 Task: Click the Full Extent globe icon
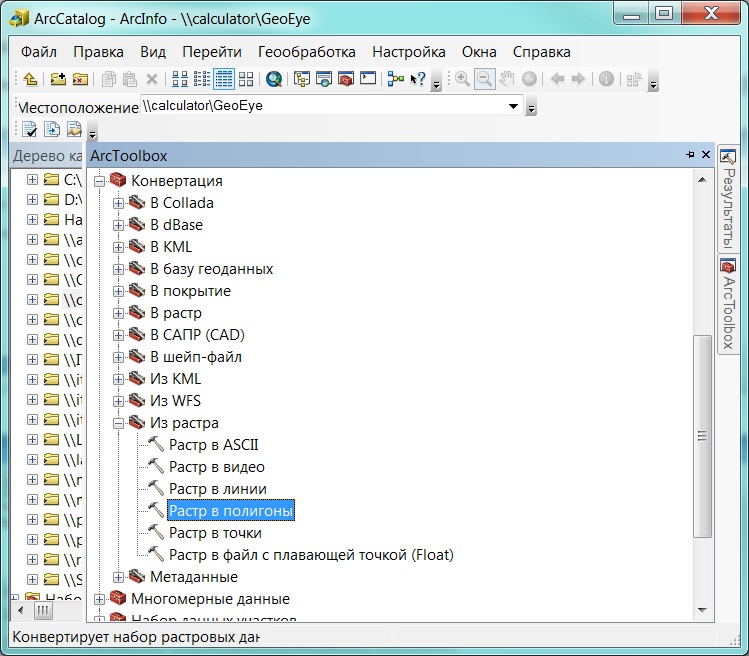[529, 79]
